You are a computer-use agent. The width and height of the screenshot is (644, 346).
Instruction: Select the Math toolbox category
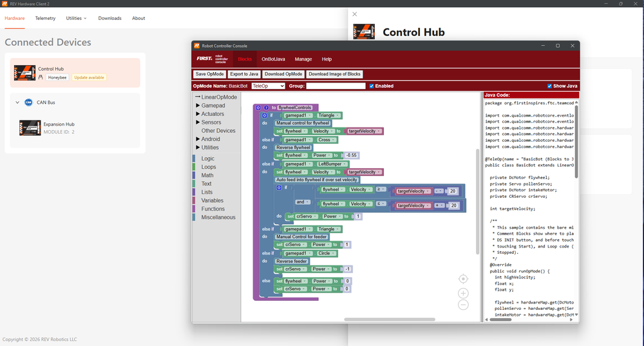[x=207, y=175]
